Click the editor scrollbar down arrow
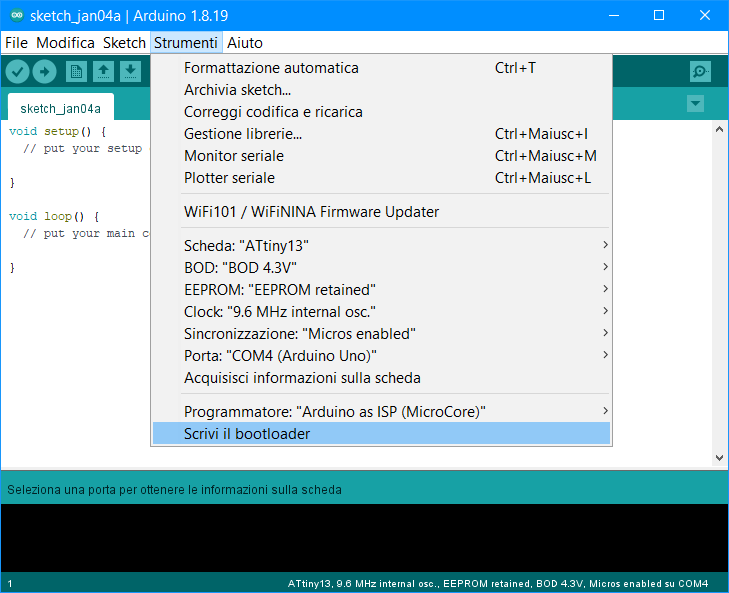729x593 pixels. 717,457
